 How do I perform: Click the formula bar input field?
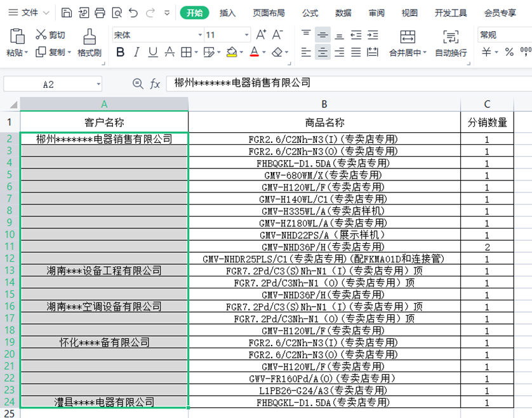point(349,83)
